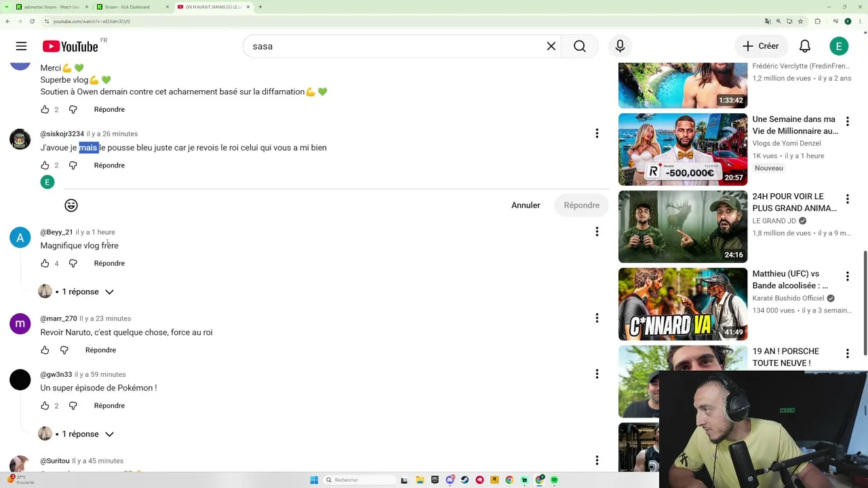Open menu for "24H POUR VOIR" video
This screenshot has height=488, width=868.
pyautogui.click(x=847, y=199)
